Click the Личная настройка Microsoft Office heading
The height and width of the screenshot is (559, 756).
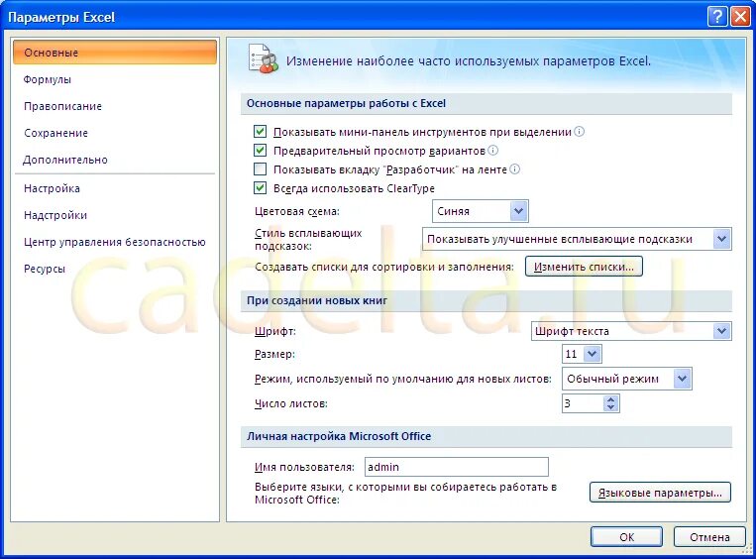tap(339, 436)
